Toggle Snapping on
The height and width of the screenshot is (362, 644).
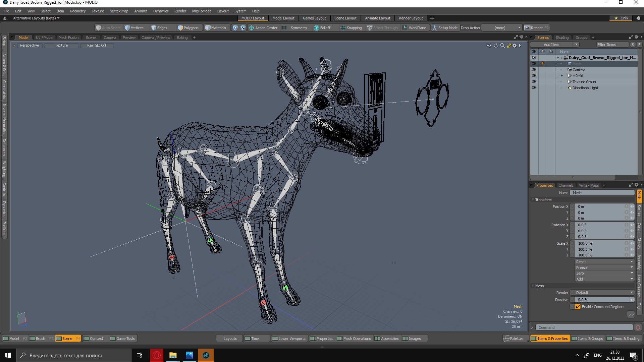(x=351, y=28)
